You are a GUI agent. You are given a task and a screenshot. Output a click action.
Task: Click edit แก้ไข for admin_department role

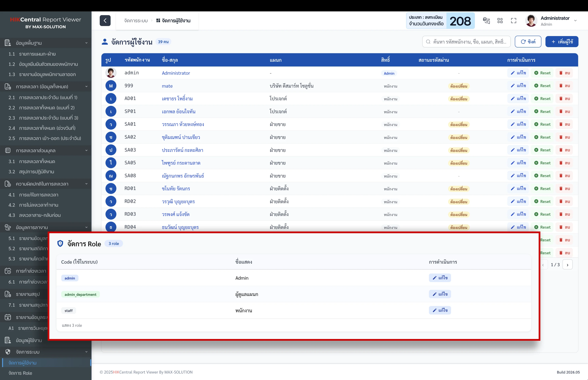tap(440, 294)
